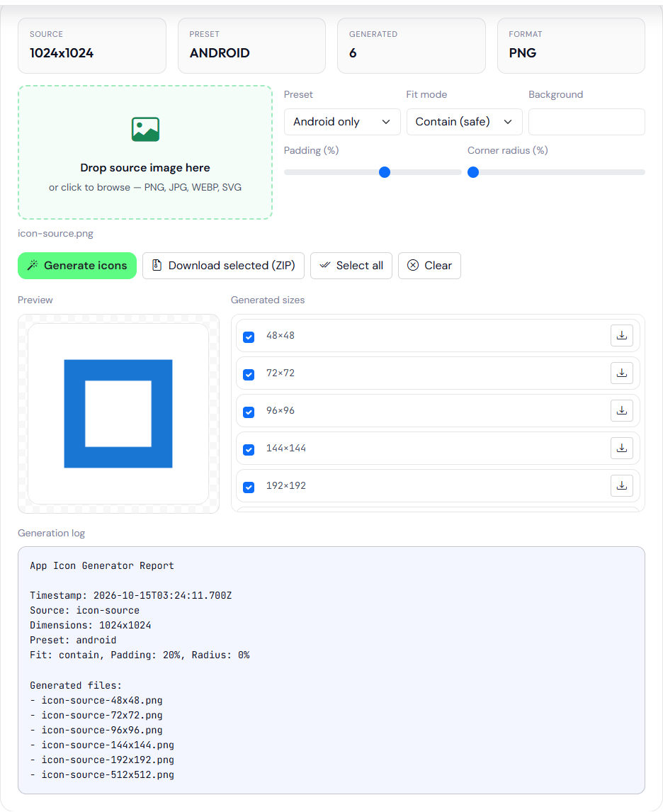Uncheck the 48×48 size checkbox
Screen dimensions: 663x812
[249, 337]
